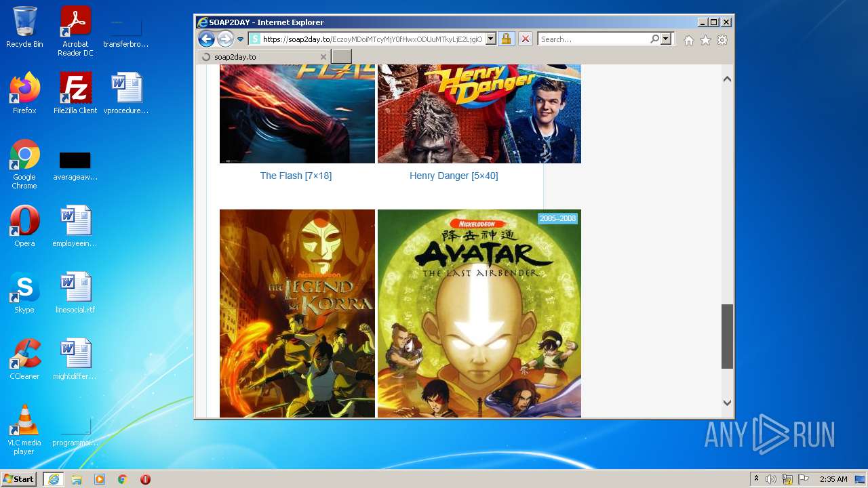Viewport: 868px width, 488px height.
Task: Launch Acrobat Reader DC shortcut
Action: pos(75,31)
